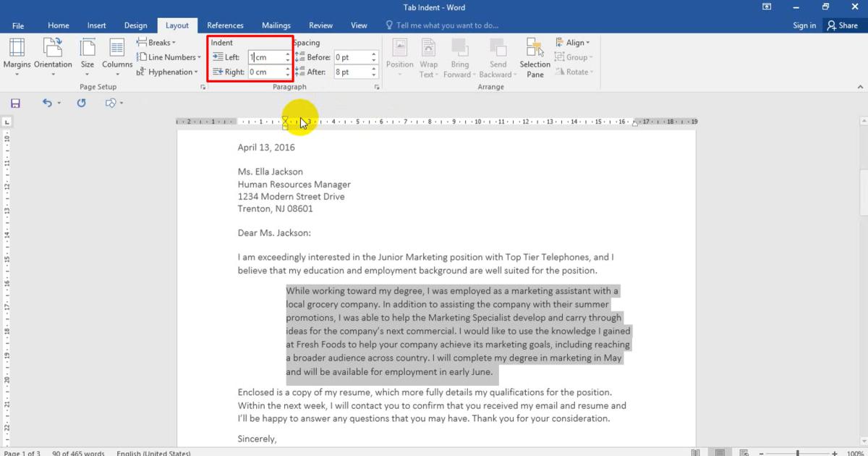Click the Share button

(x=842, y=25)
